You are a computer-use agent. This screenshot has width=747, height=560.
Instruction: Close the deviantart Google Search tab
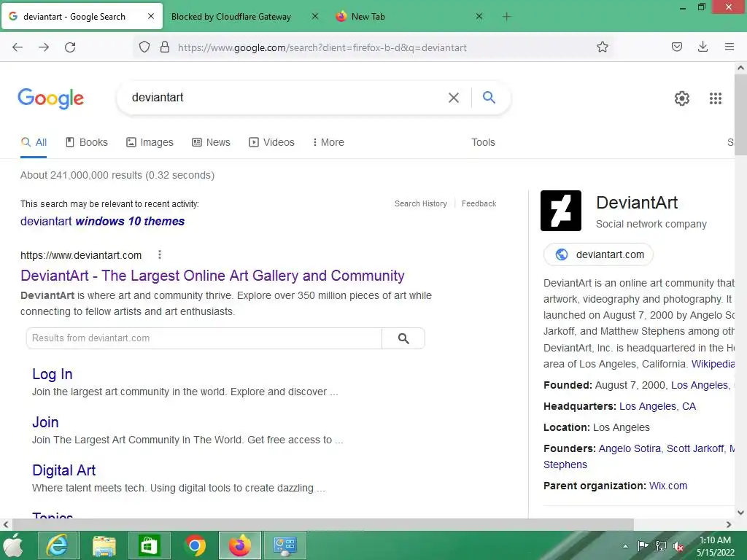[150, 16]
